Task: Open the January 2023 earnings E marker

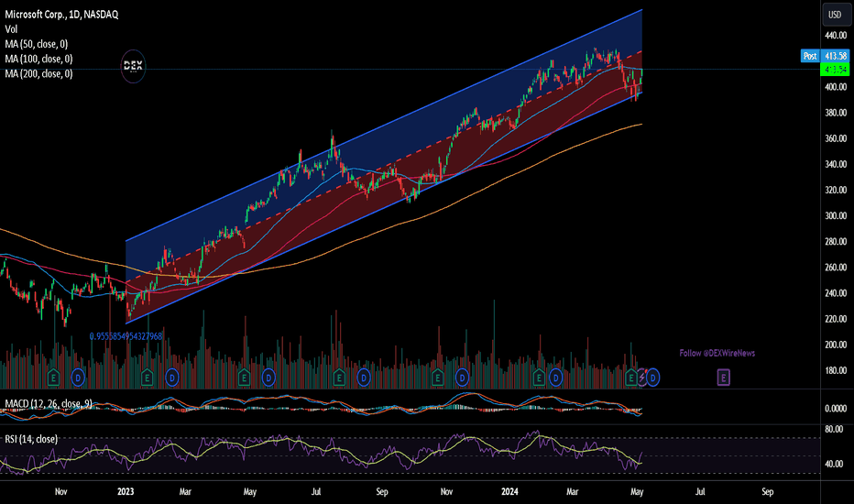Action: click(147, 377)
